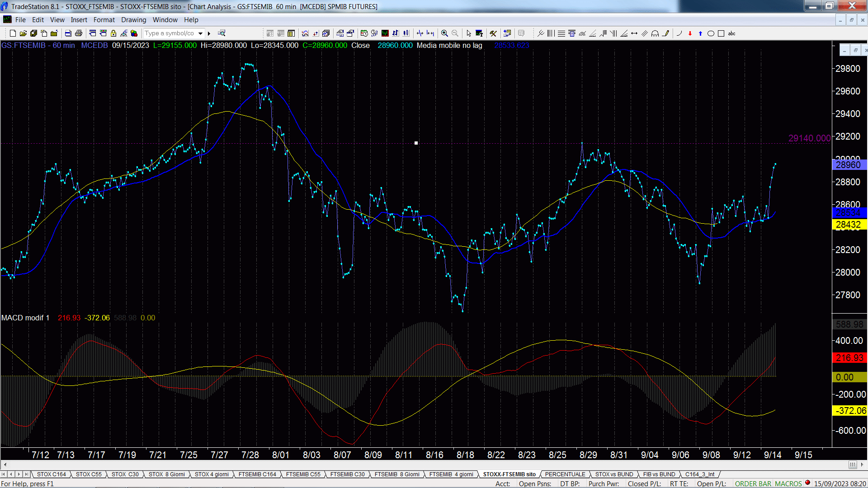
Task: Click the horizontal scrollbar left arrow
Action: coord(5,465)
